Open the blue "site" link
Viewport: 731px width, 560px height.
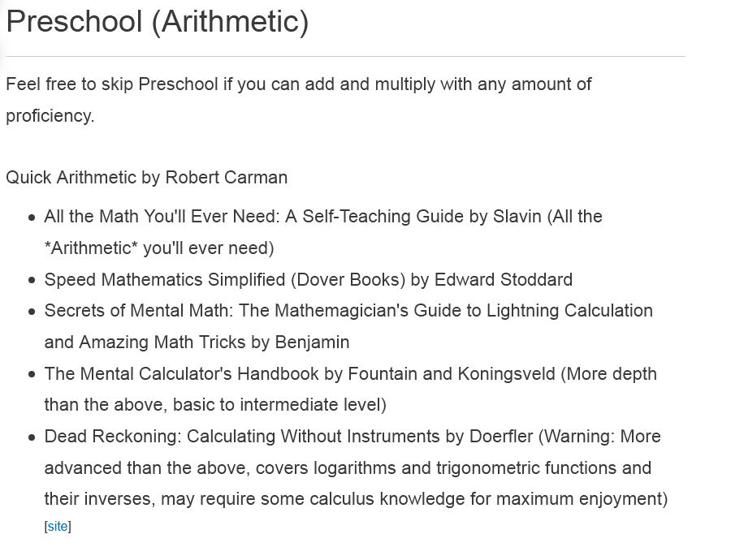(58, 527)
